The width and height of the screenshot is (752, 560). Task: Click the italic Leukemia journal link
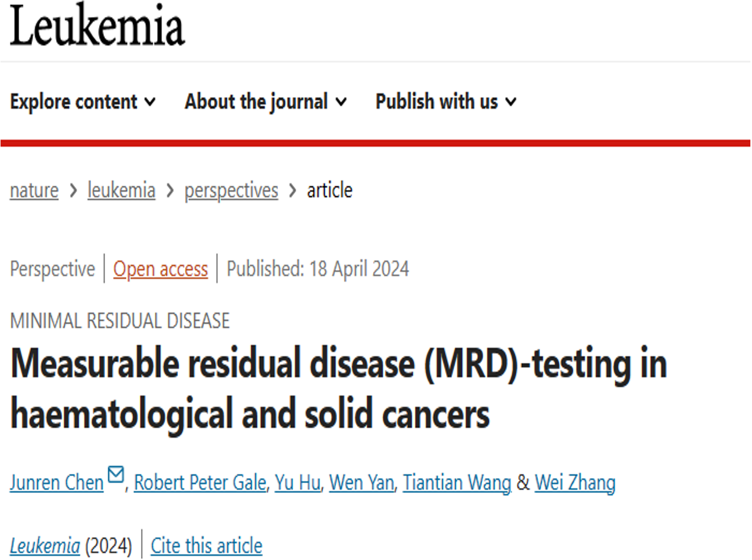pyautogui.click(x=45, y=546)
